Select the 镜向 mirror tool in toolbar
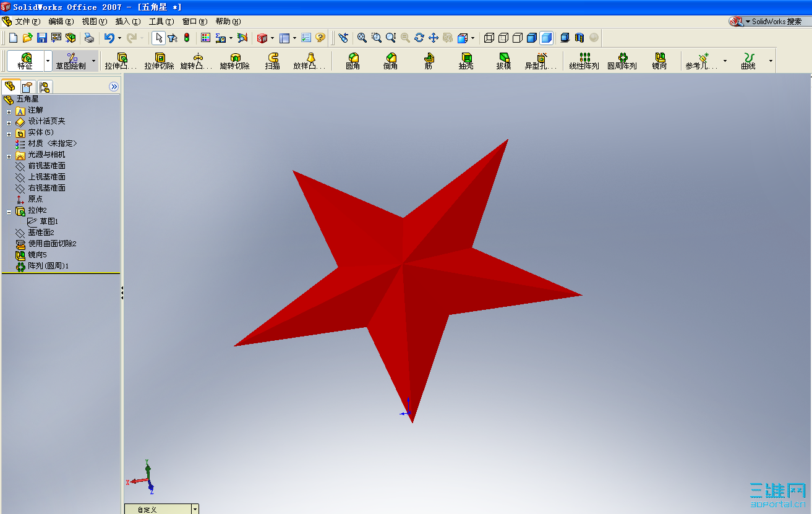This screenshot has width=812, height=514. (x=660, y=61)
